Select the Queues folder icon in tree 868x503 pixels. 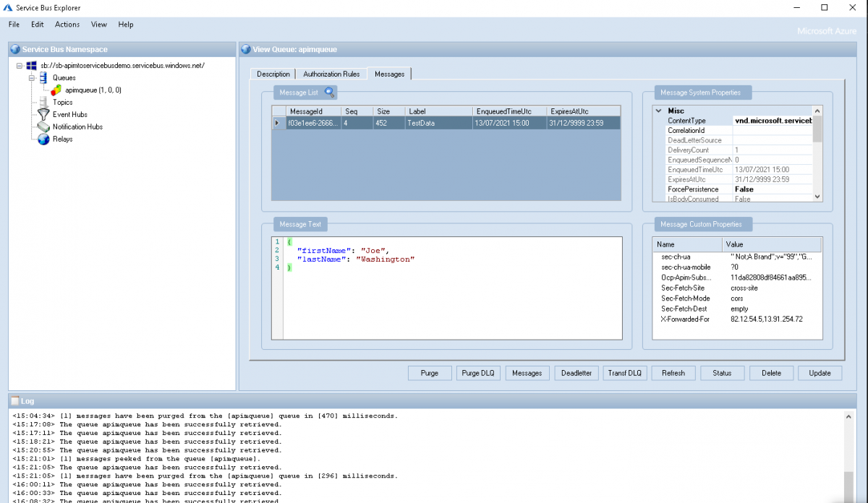coord(44,77)
